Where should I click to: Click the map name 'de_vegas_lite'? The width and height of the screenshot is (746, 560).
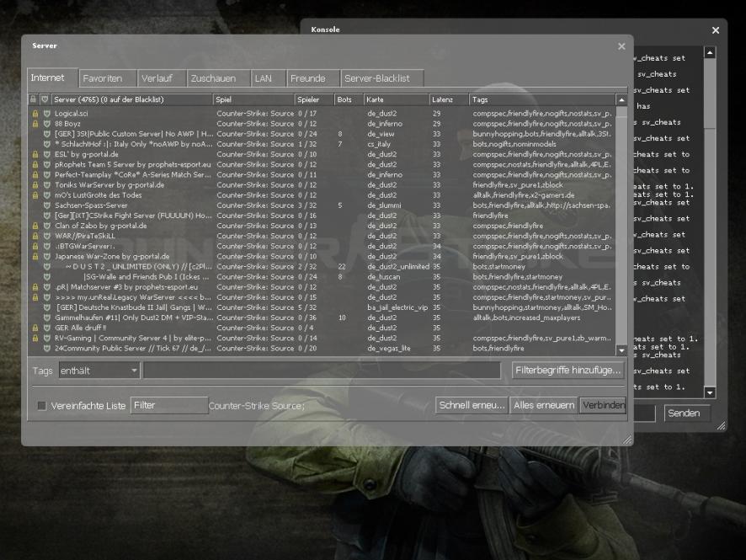pyautogui.click(x=389, y=349)
